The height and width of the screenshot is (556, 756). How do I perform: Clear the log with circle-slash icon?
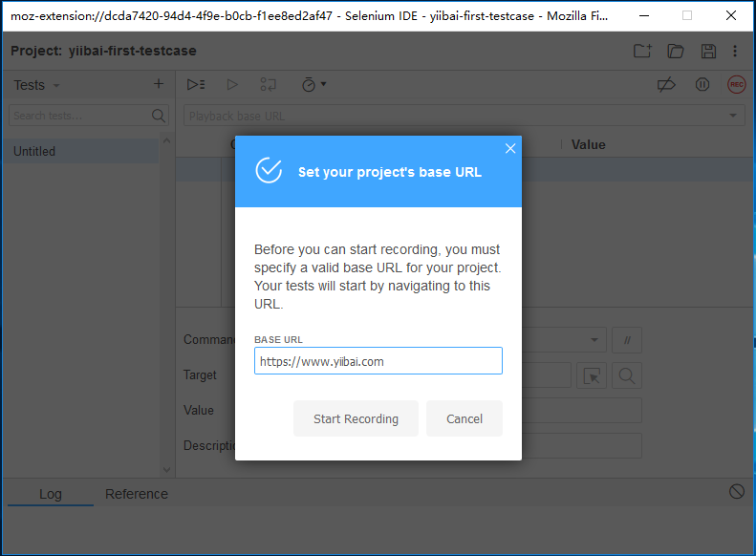click(736, 491)
